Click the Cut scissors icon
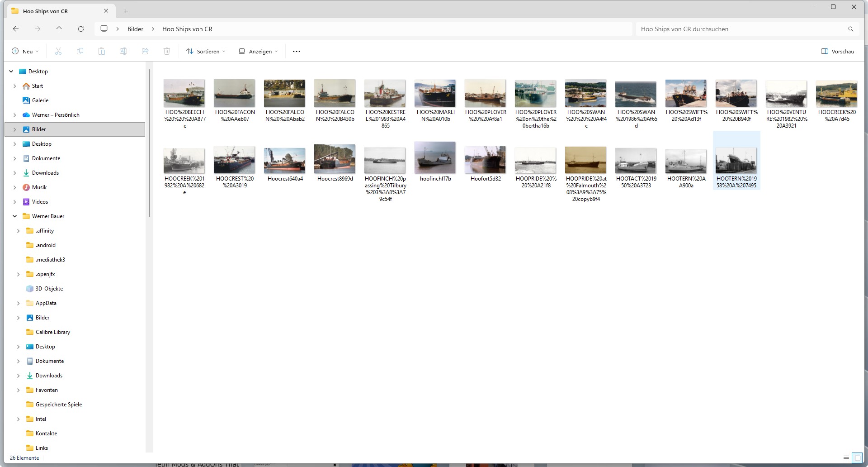Image resolution: width=868 pixels, height=467 pixels. point(58,52)
